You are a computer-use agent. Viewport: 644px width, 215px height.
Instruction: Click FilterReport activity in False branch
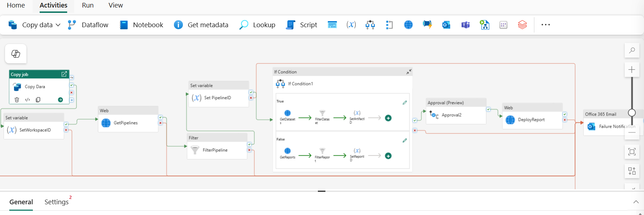322,155
